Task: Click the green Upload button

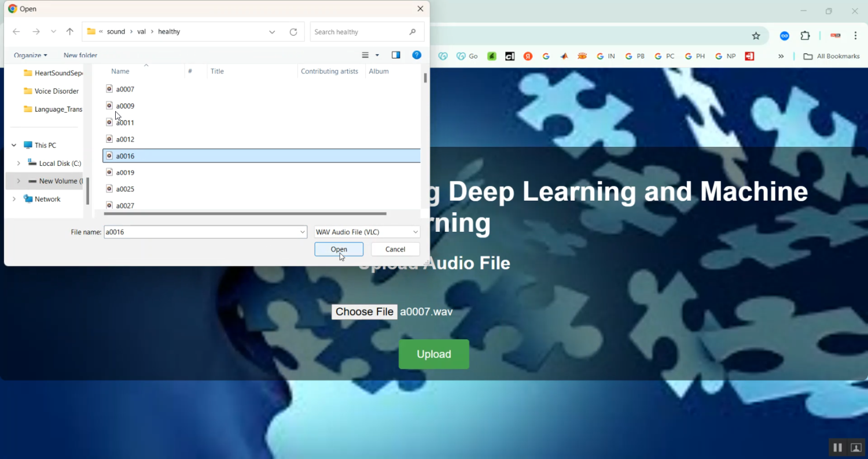Action: 433,354
